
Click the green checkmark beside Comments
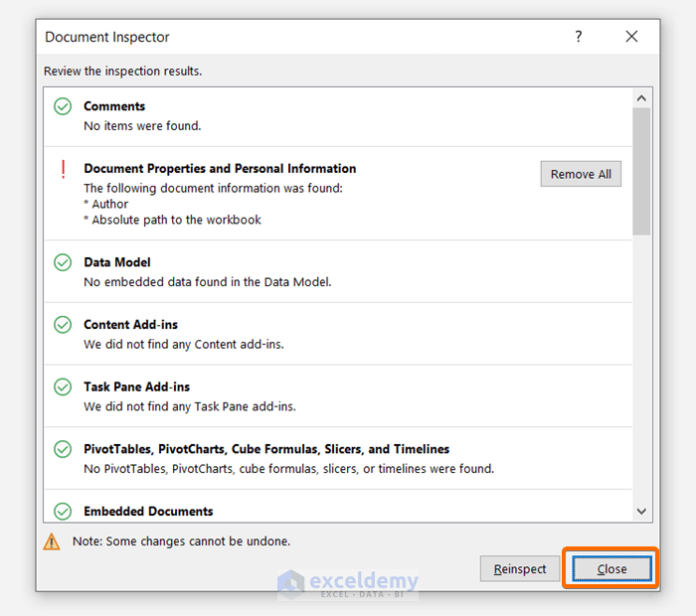click(63, 106)
